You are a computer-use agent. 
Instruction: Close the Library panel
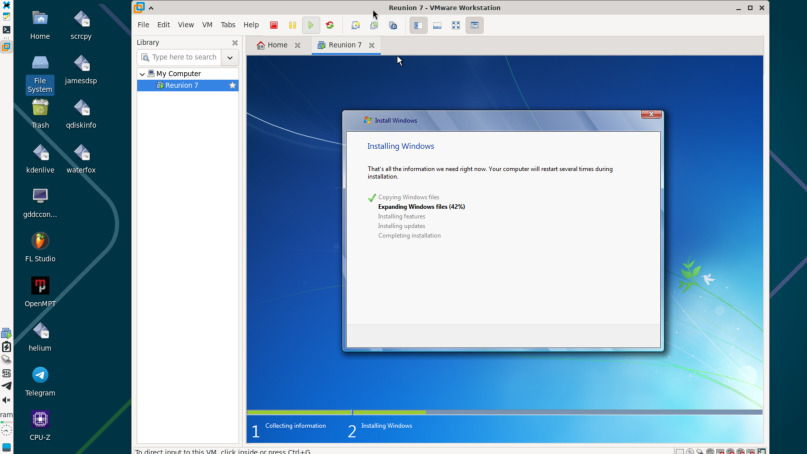click(x=235, y=43)
